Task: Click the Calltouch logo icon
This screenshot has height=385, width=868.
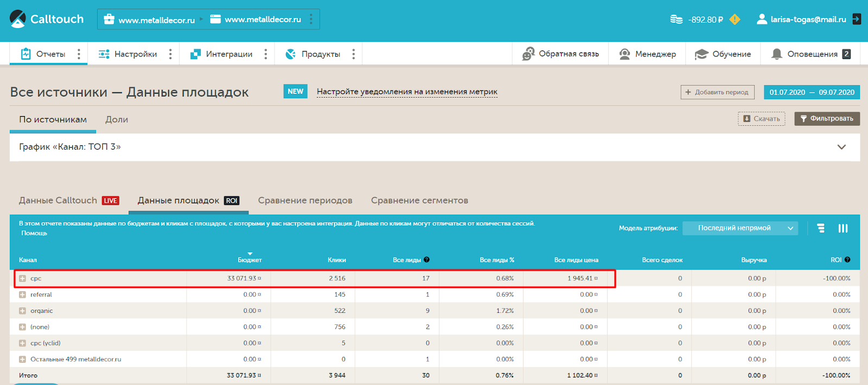Action: tap(18, 19)
